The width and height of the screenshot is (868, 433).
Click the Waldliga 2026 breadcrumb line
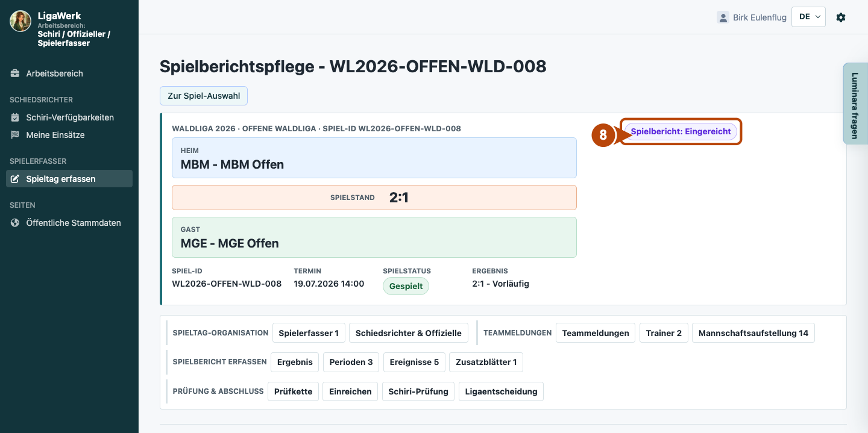point(316,128)
